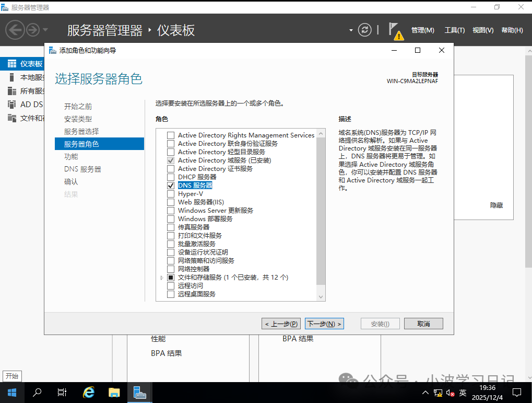Click the down arrow of the roles list scrollbar
Screen dimensions: 532x403
tap(320, 296)
